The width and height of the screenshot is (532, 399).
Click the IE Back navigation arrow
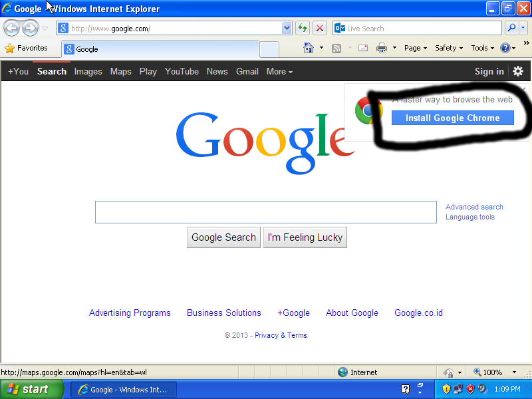(12, 28)
